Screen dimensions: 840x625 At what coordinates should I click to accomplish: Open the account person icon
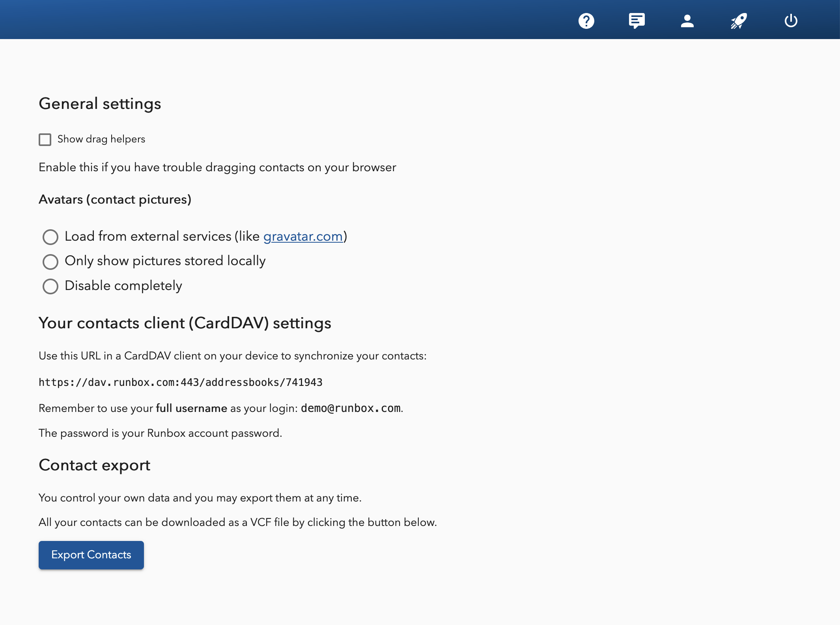[x=687, y=21]
